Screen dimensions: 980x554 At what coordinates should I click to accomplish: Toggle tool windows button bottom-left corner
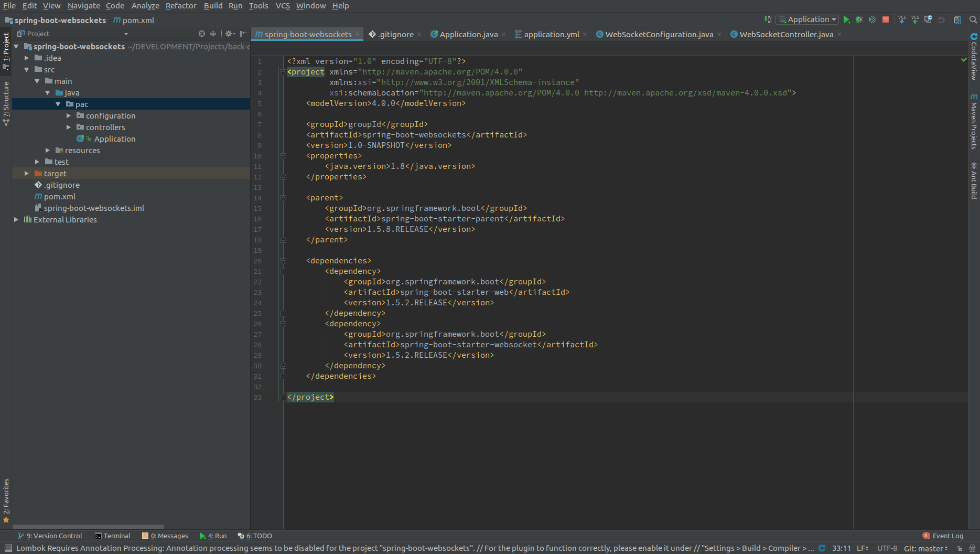coord(8,548)
